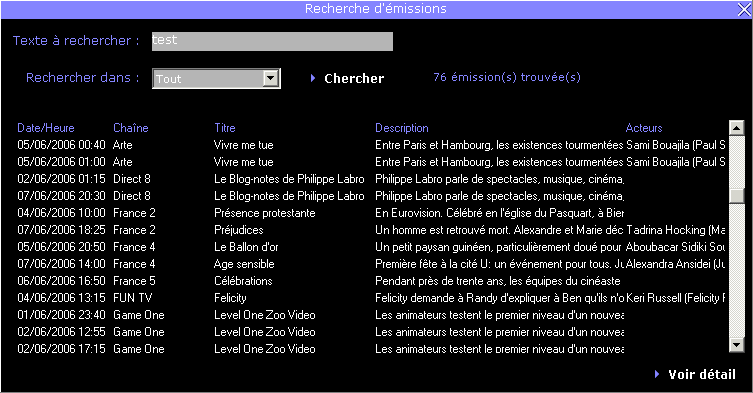
Task: Click "76 émission(s) trouvée(s)" result count
Action: pyautogui.click(x=507, y=77)
